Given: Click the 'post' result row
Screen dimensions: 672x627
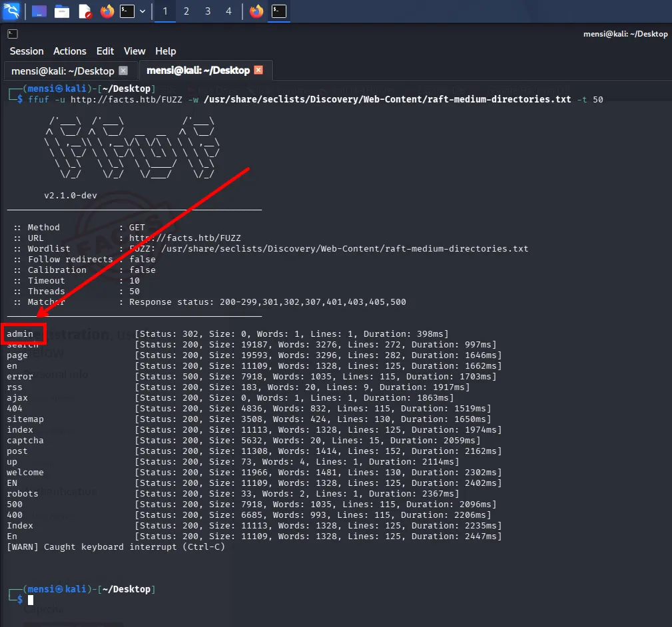Looking at the screenshot, I should 254,451.
